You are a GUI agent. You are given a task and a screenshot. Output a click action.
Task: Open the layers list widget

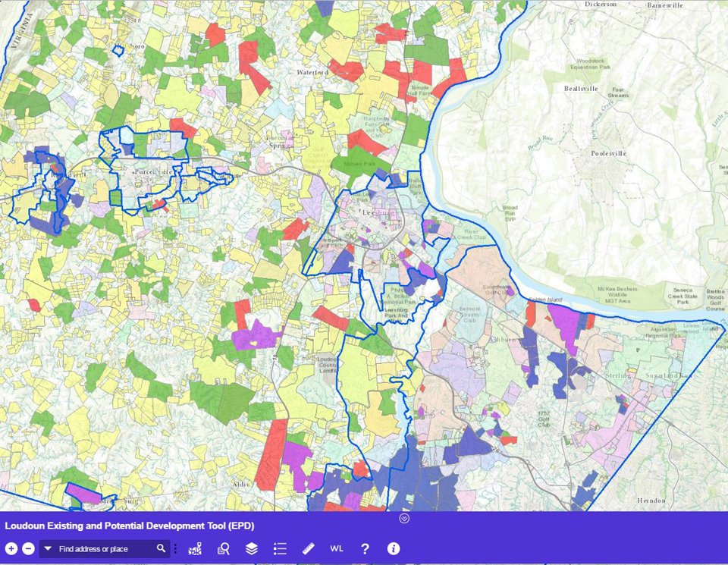251,549
